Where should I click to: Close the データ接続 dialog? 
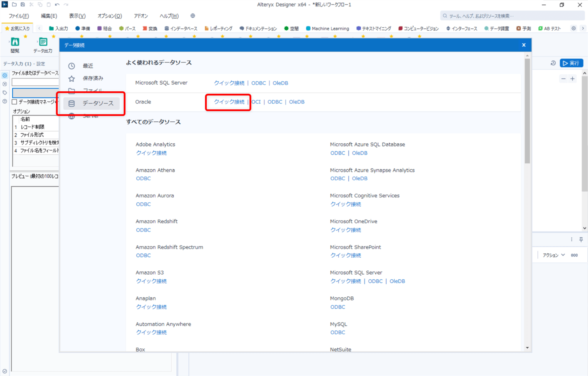point(524,45)
